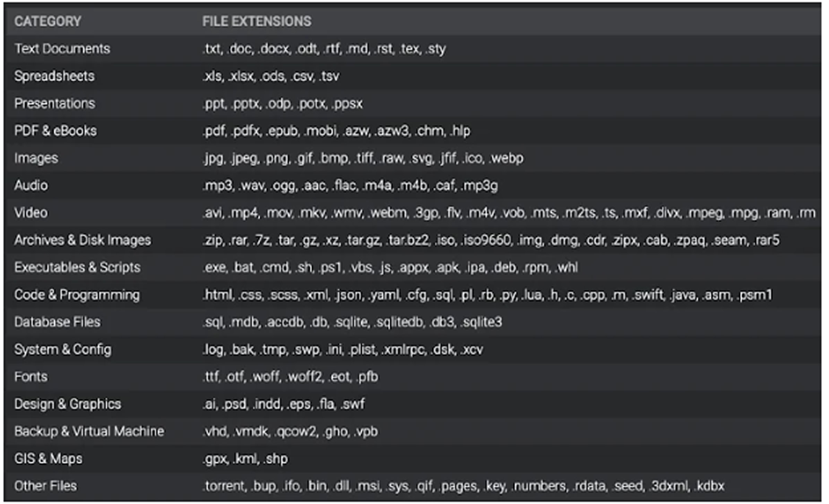Click the Other Files category label
The image size is (829, 504).
point(45,486)
